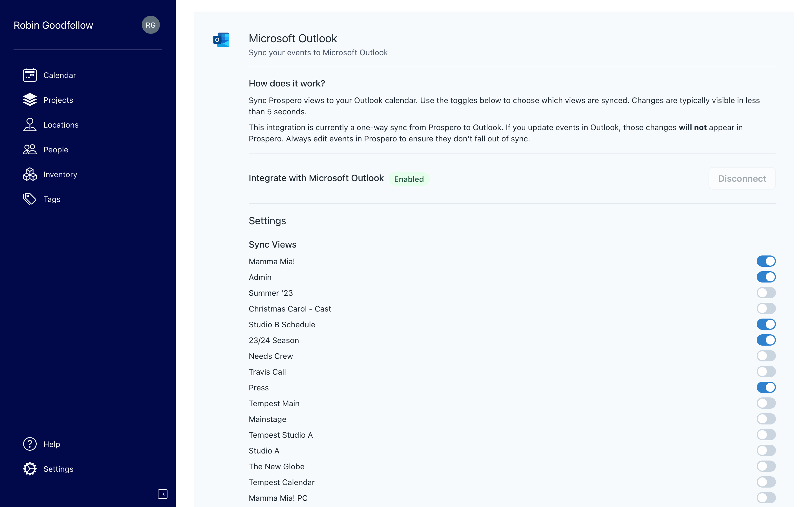Toggle off Press view sync
This screenshot has width=812, height=507.
(766, 387)
